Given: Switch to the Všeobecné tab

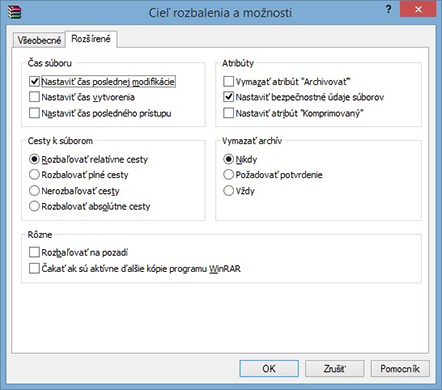Looking at the screenshot, I should pyautogui.click(x=39, y=40).
